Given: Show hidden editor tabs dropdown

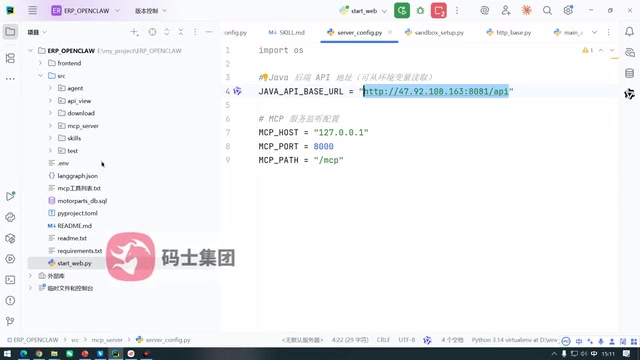Looking at the screenshot, I should 594,32.
